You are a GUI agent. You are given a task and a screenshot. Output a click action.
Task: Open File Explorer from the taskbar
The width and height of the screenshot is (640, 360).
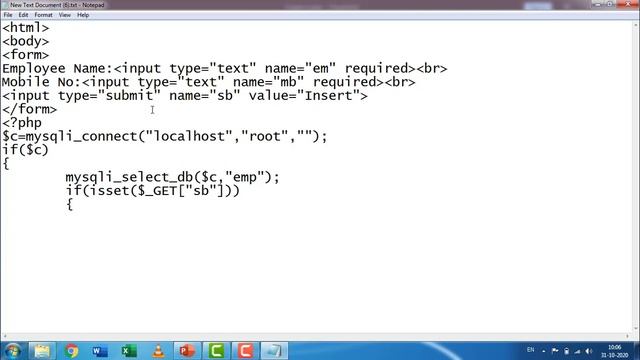[42, 351]
